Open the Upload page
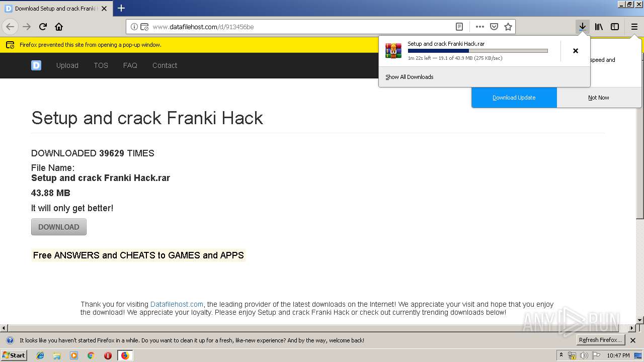Viewport: 644px width, 362px height. (67, 65)
